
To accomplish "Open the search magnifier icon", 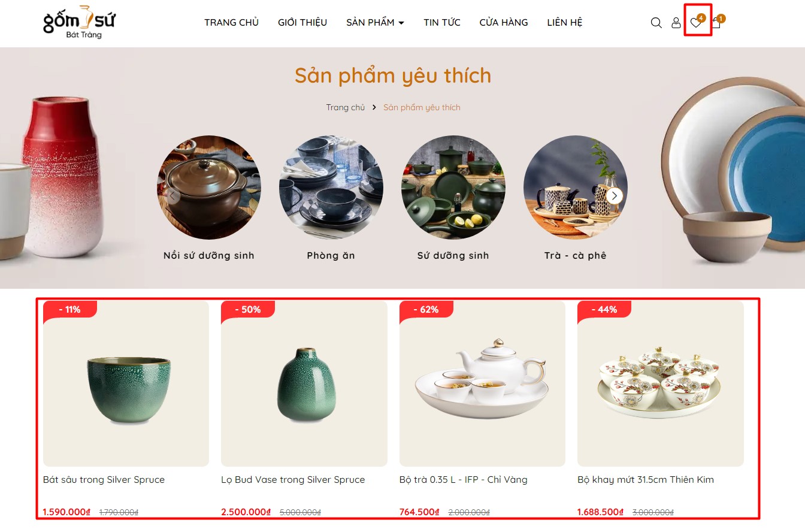I will (656, 23).
